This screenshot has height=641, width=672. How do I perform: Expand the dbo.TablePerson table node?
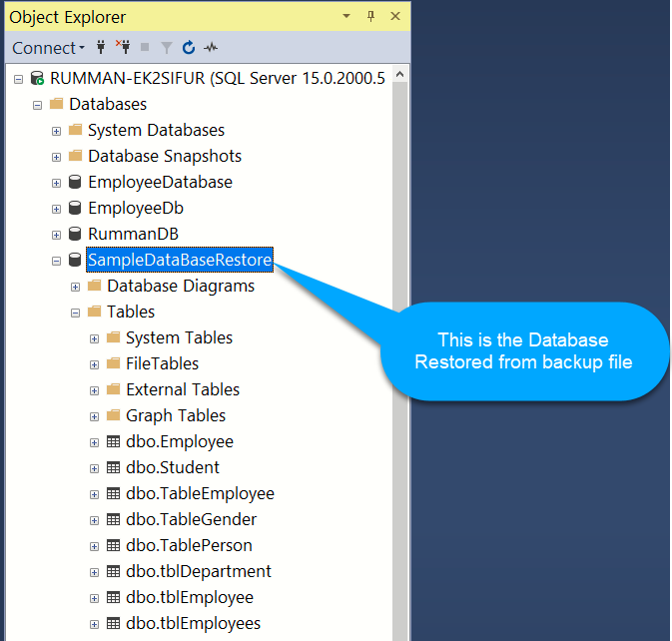[x=94, y=546]
